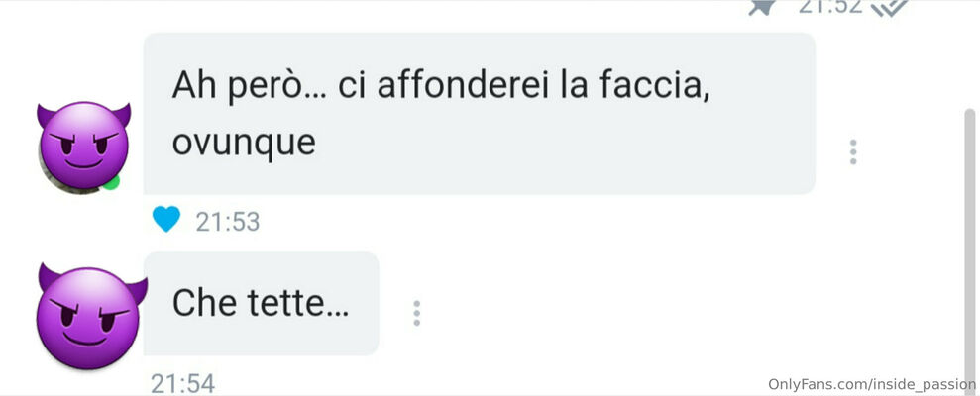Click the word 'Che' in the second message
The width and height of the screenshot is (980, 396).
(x=204, y=304)
